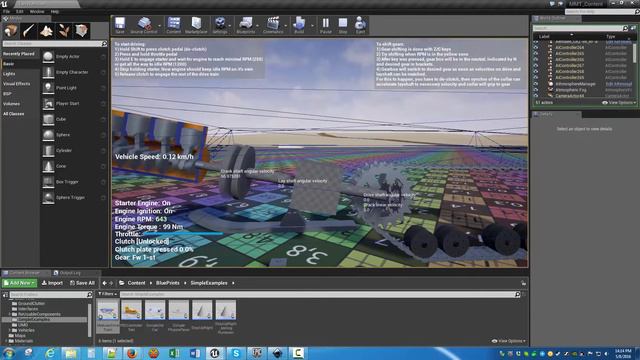Select the Foliage mode icon
Screen dimensions: 640x360
[64, 31]
